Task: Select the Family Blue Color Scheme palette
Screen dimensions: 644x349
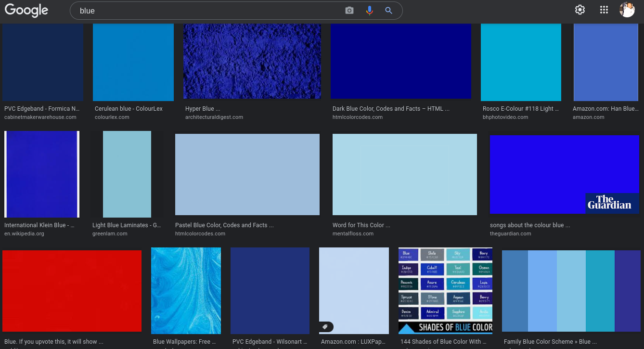Action: [x=571, y=291]
